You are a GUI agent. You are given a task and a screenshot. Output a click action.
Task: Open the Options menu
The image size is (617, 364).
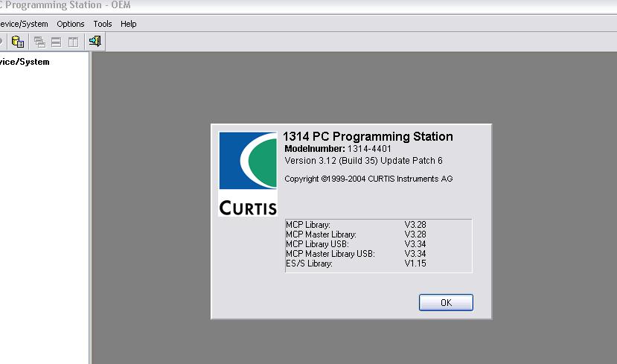(71, 24)
